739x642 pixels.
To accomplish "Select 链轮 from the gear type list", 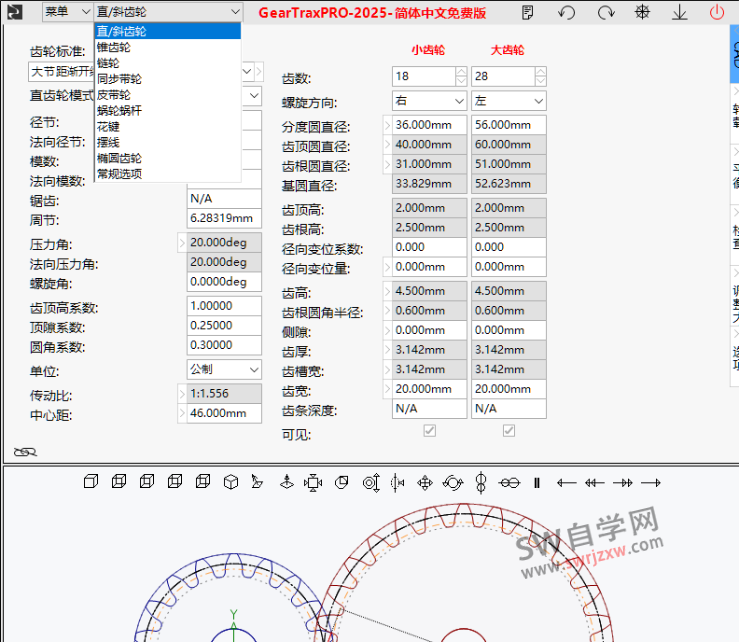I will coord(168,63).
